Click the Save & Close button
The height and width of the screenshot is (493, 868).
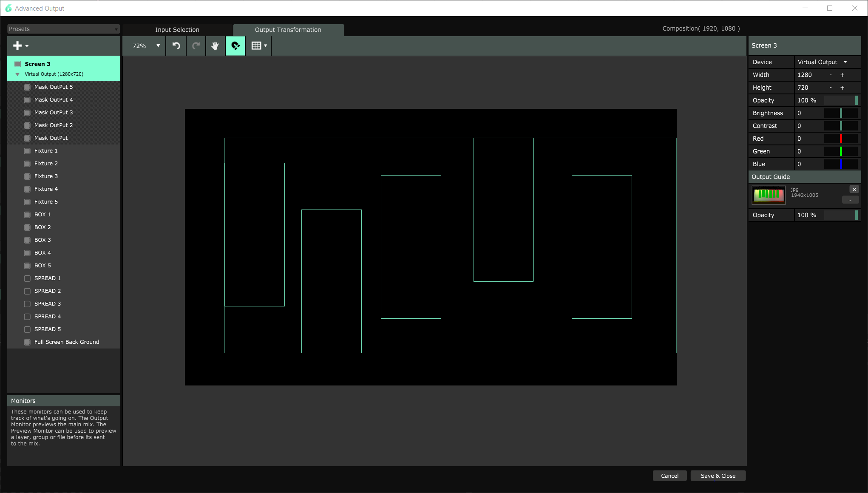(x=718, y=476)
